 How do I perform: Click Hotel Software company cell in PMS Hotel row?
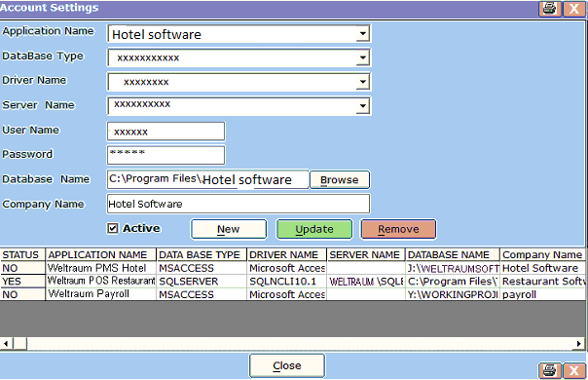542,268
